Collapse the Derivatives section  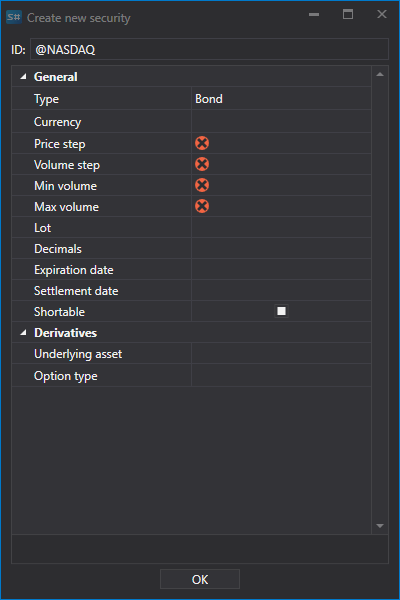[x=23, y=333]
